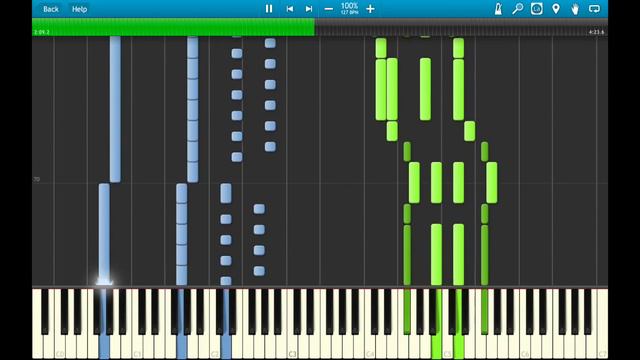Image resolution: width=640 pixels, height=360 pixels.
Task: Decrease speed with the minus button
Action: click(329, 9)
